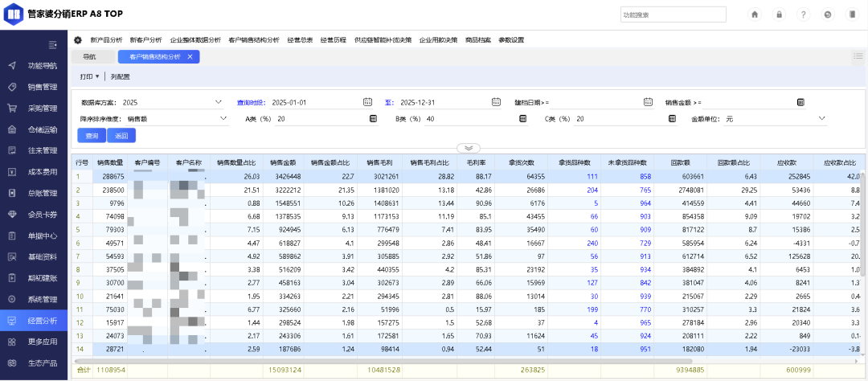This screenshot has height=381, width=868.
Task: Open calculator icon for B类 (%) field
Action: [x=522, y=118]
